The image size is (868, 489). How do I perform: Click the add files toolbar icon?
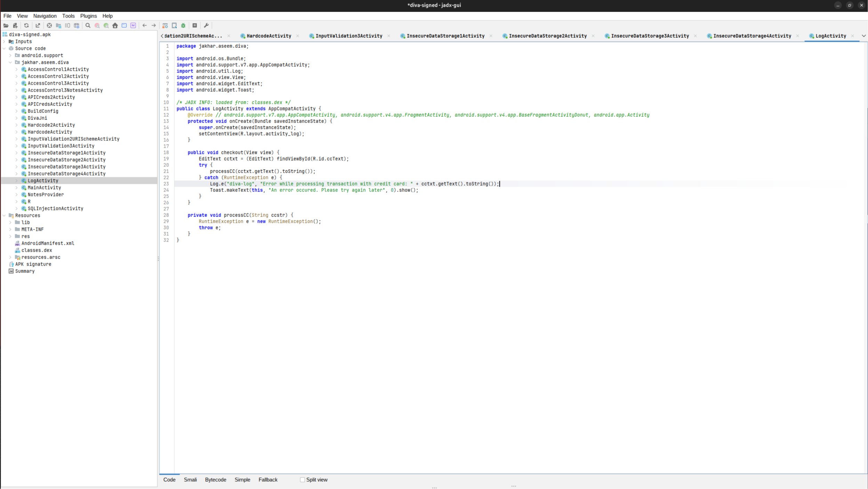(x=15, y=25)
